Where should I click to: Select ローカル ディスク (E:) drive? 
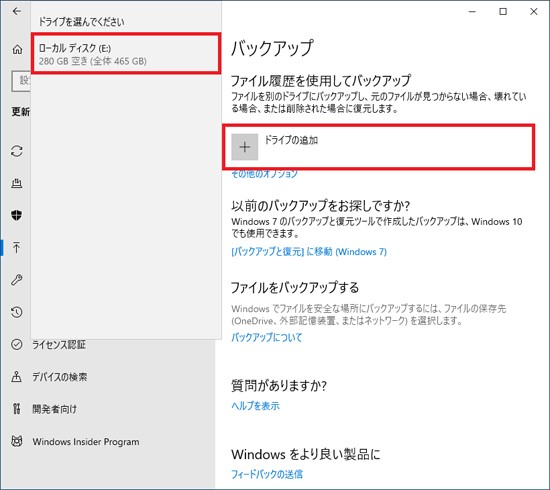point(126,54)
